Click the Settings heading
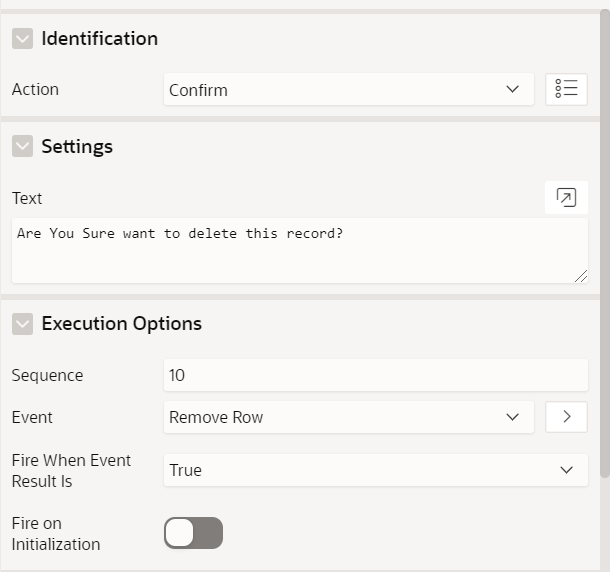 (x=77, y=147)
